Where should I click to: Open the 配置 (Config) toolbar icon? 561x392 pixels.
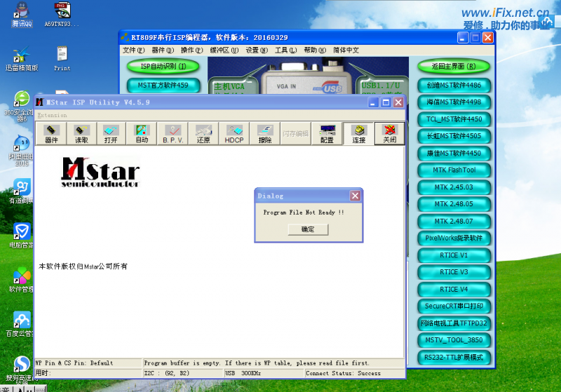tap(327, 134)
